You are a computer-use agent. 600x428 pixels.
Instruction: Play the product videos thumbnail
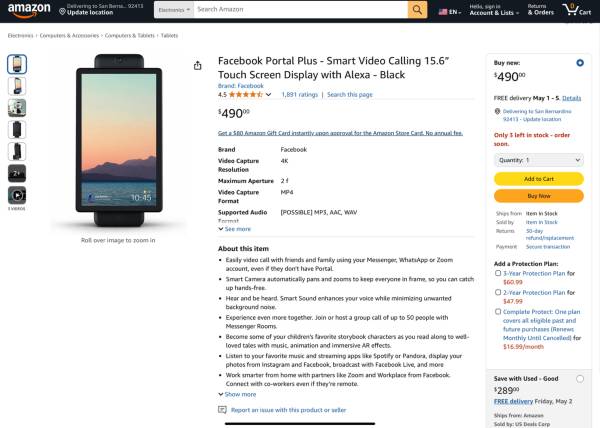(17, 195)
